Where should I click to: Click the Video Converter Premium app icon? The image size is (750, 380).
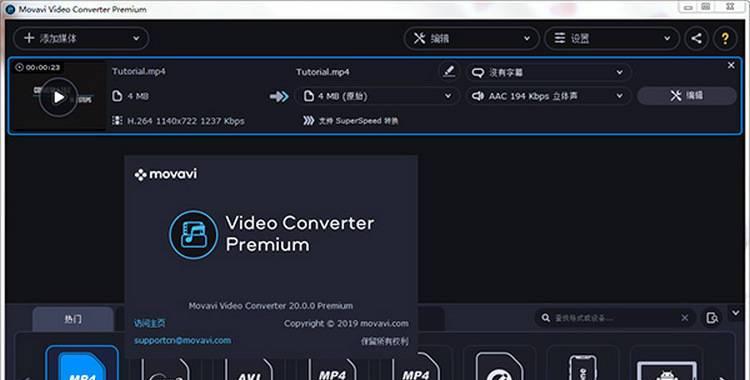click(x=193, y=235)
